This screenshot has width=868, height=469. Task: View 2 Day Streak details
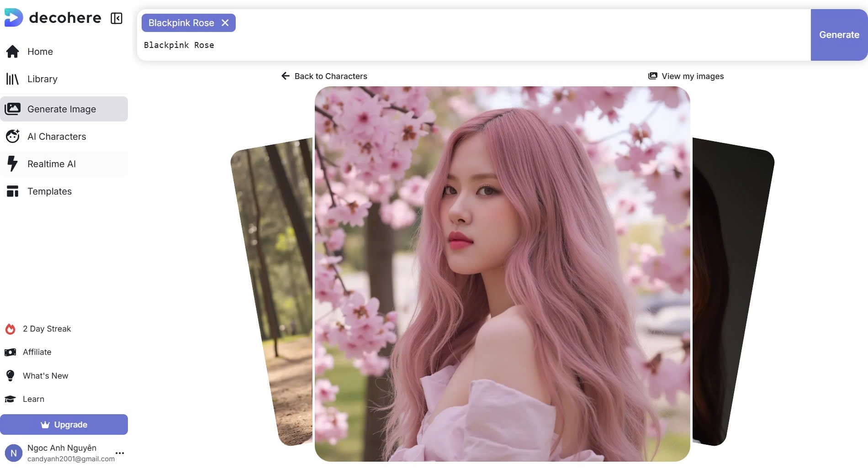point(38,329)
